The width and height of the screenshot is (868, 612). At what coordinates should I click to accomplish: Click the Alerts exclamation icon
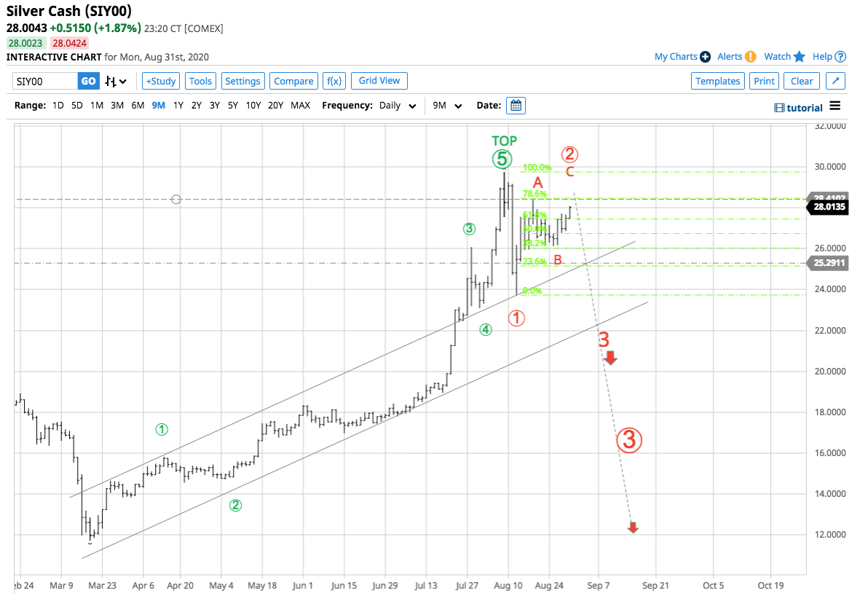coord(750,57)
